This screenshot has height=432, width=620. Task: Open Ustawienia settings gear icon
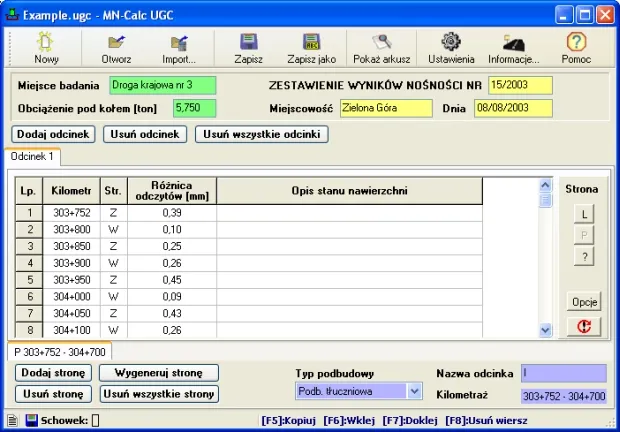pos(451,43)
